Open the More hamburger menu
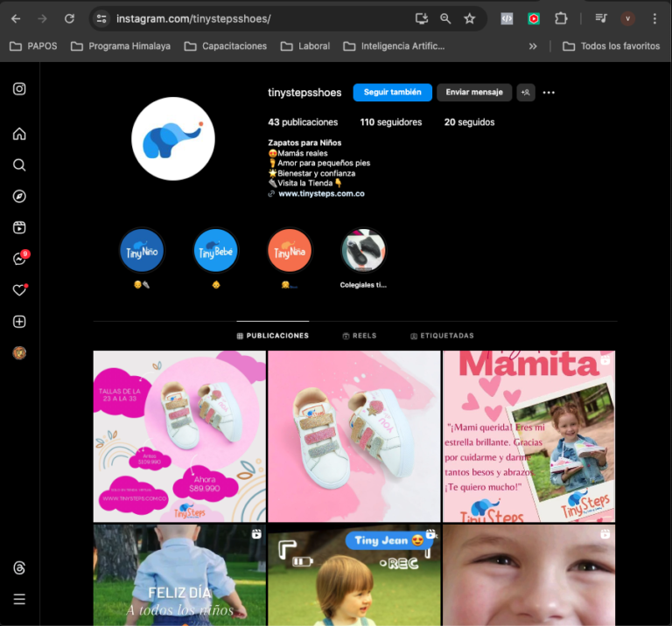The image size is (672, 626). (19, 599)
